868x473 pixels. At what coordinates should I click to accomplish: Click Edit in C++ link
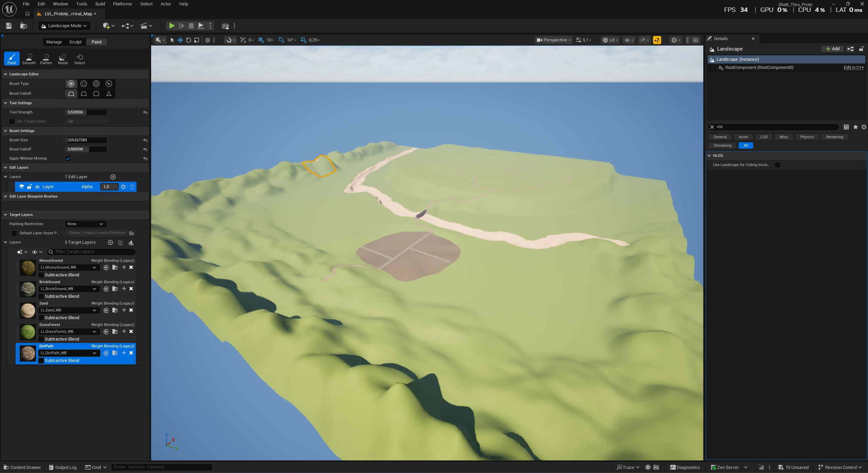click(853, 68)
